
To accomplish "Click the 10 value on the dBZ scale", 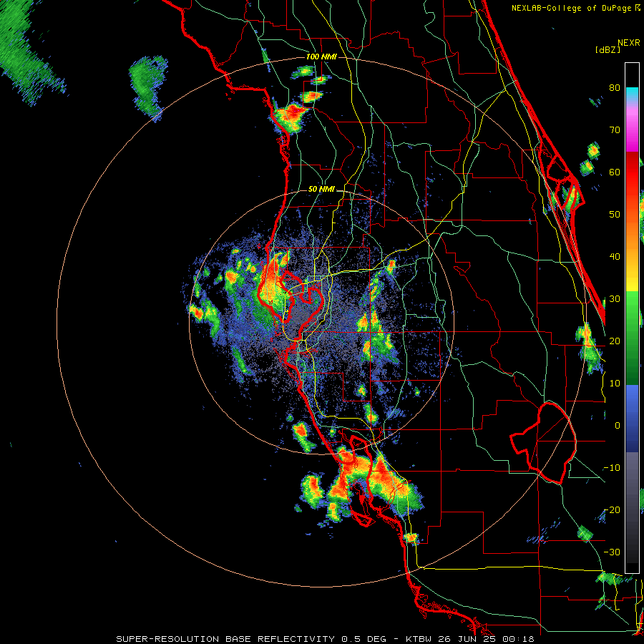I will pyautogui.click(x=615, y=384).
